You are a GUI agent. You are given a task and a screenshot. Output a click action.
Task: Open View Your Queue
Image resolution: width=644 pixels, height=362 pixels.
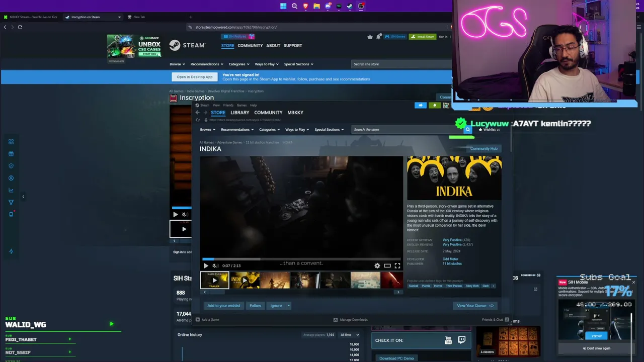(475, 306)
